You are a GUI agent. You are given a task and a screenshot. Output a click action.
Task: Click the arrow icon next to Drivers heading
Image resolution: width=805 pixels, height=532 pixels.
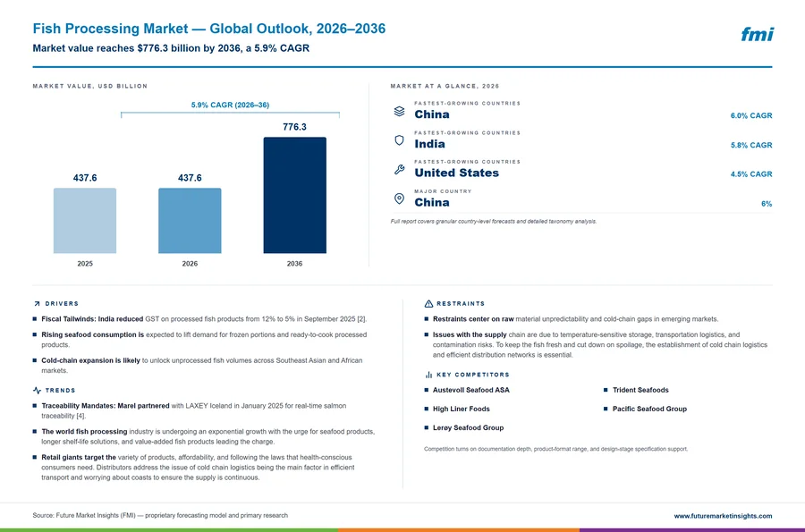[37, 304]
